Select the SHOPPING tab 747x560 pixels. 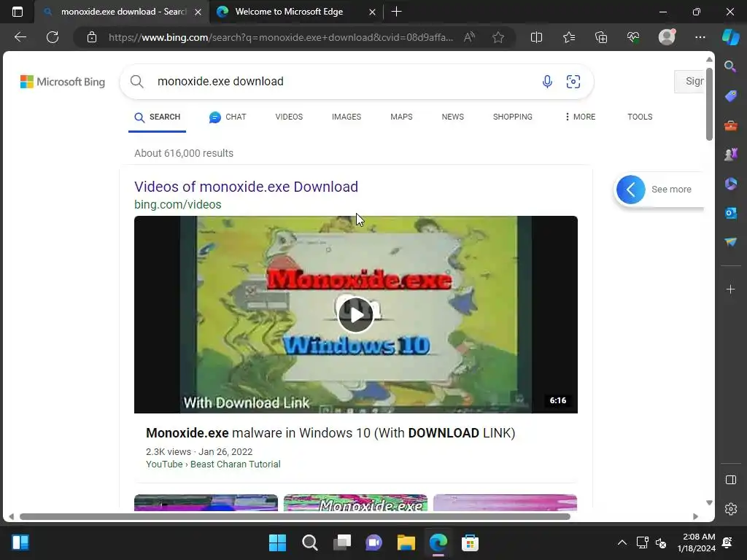click(x=513, y=117)
